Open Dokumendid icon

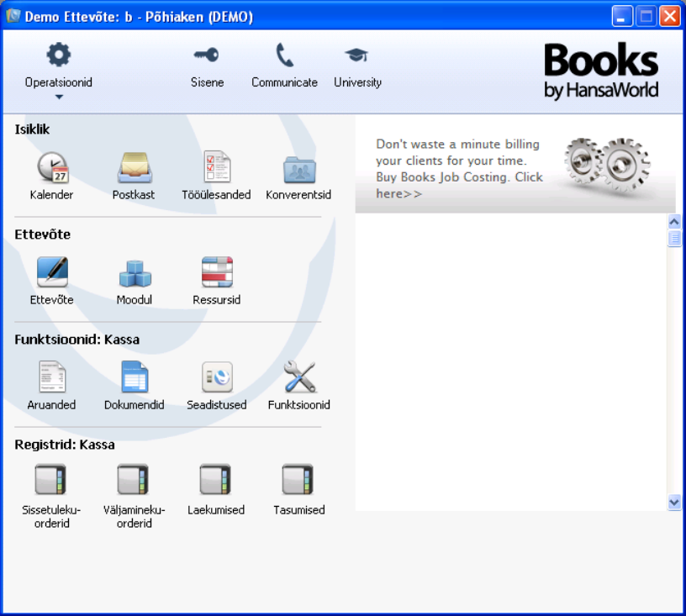coord(135,376)
